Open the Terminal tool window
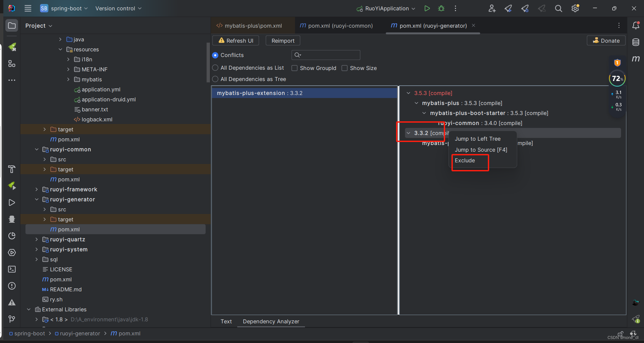The height and width of the screenshot is (343, 644). (12, 269)
